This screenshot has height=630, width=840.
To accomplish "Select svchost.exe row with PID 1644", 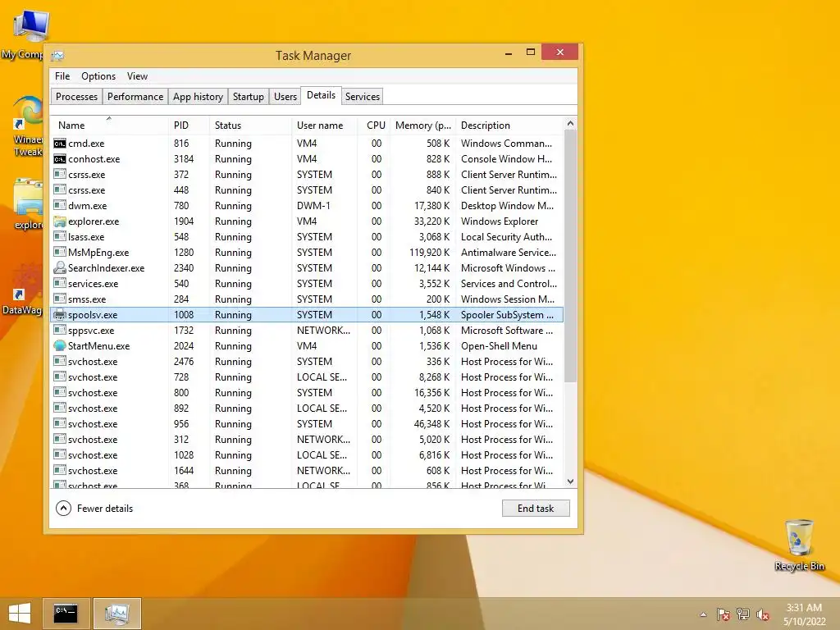I will tap(307, 470).
